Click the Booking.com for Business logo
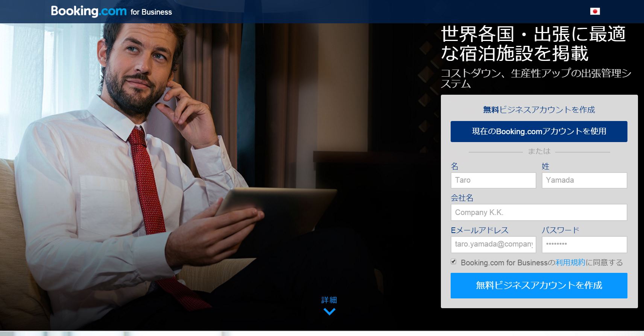 (111, 11)
